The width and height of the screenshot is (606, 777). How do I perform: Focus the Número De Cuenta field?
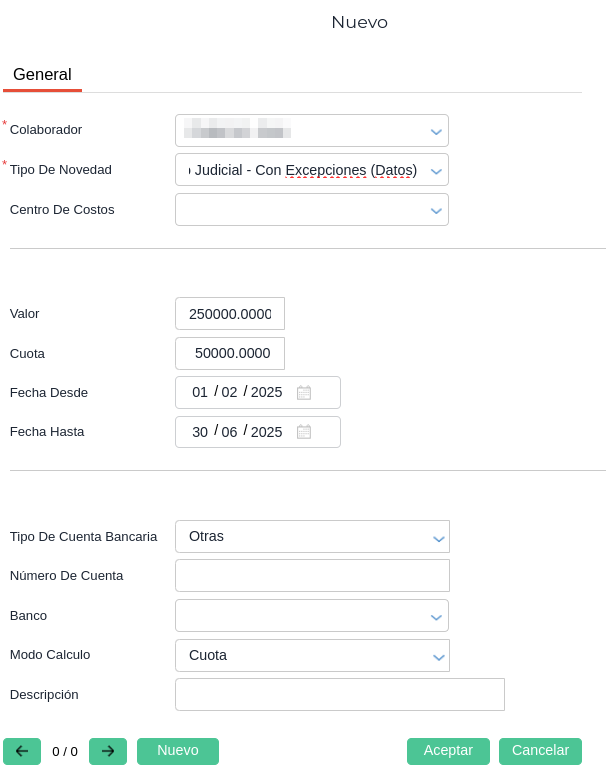point(312,576)
